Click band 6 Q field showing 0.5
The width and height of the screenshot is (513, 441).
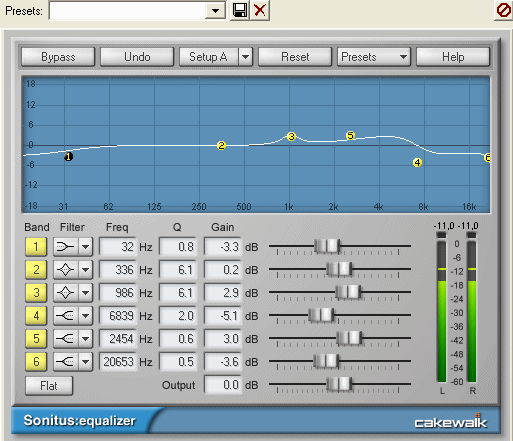click(x=178, y=362)
